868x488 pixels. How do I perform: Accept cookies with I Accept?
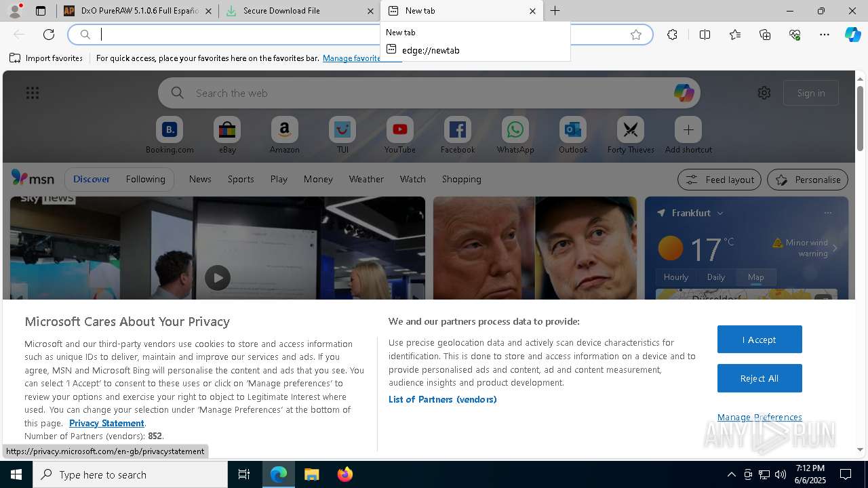point(759,340)
